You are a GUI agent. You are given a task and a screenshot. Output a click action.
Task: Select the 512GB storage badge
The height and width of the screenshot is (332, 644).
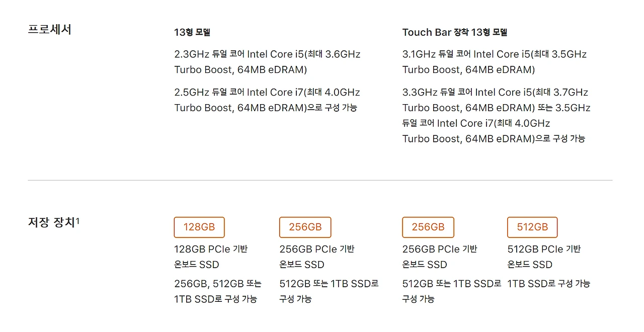[x=532, y=227]
